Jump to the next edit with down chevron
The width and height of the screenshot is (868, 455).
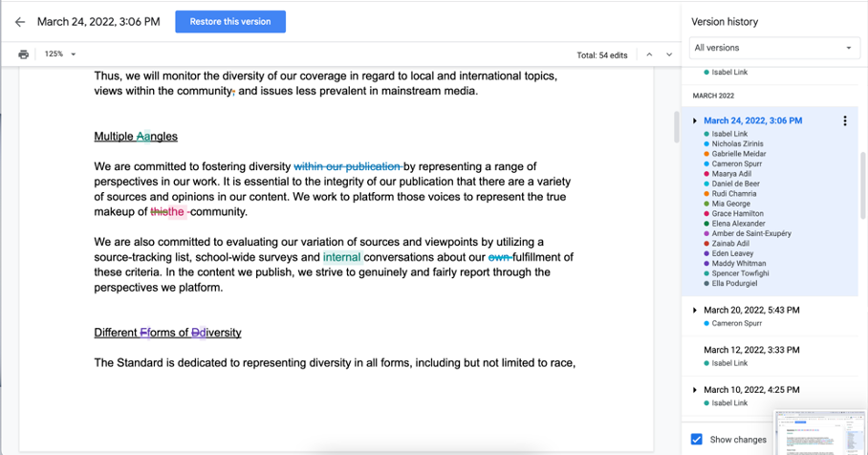pos(669,54)
